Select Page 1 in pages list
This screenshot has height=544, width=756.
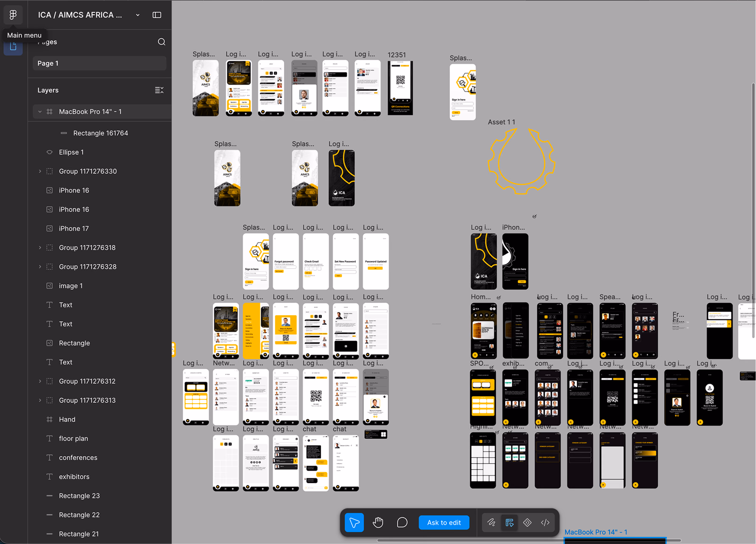[x=99, y=63]
